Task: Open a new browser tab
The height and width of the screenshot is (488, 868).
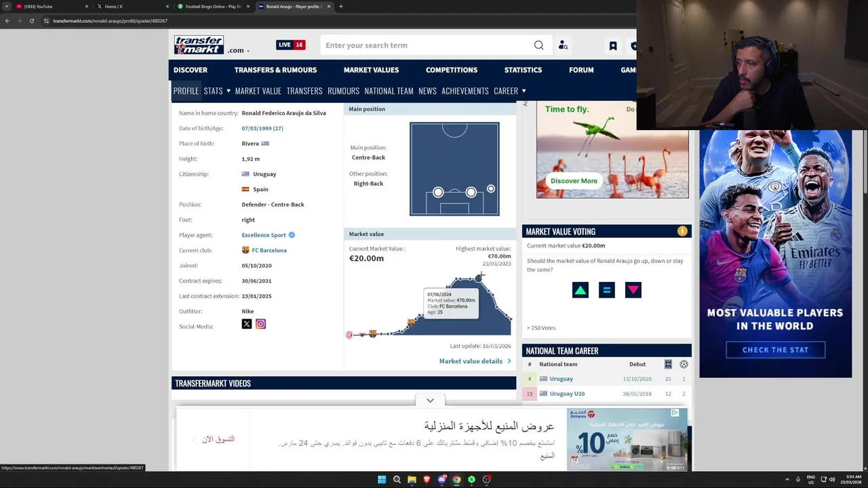Action: [340, 6]
